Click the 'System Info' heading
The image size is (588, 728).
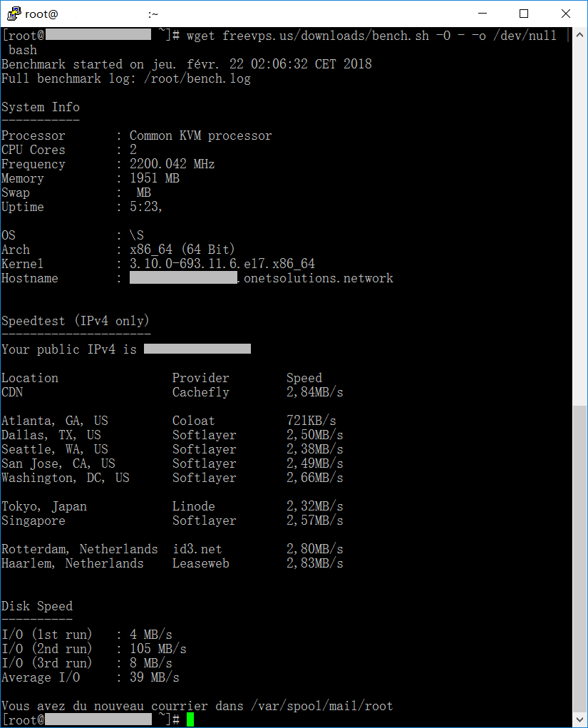[41, 107]
